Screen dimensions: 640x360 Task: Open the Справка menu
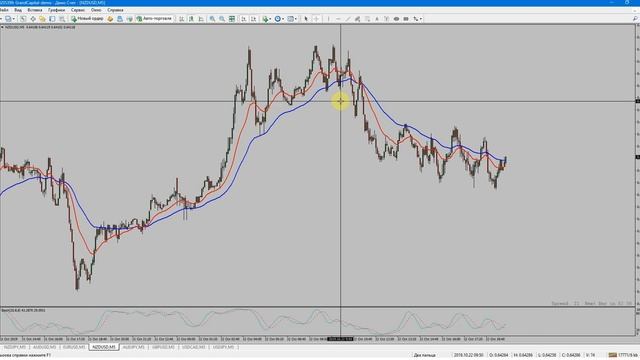pos(115,10)
